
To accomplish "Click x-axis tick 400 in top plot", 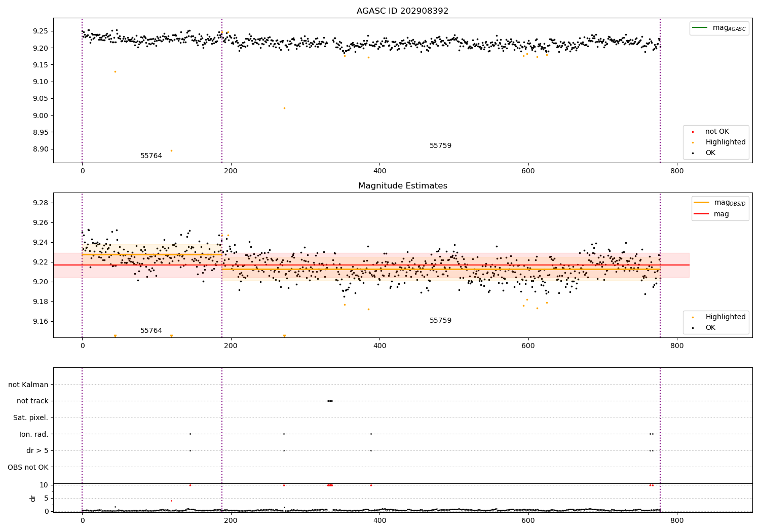I will click(379, 171).
